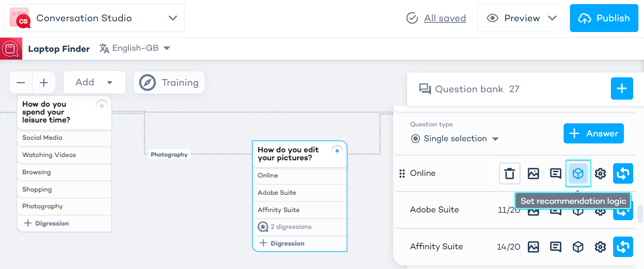Publish the conversation
Image resolution: width=644 pixels, height=269 pixels.
(604, 18)
